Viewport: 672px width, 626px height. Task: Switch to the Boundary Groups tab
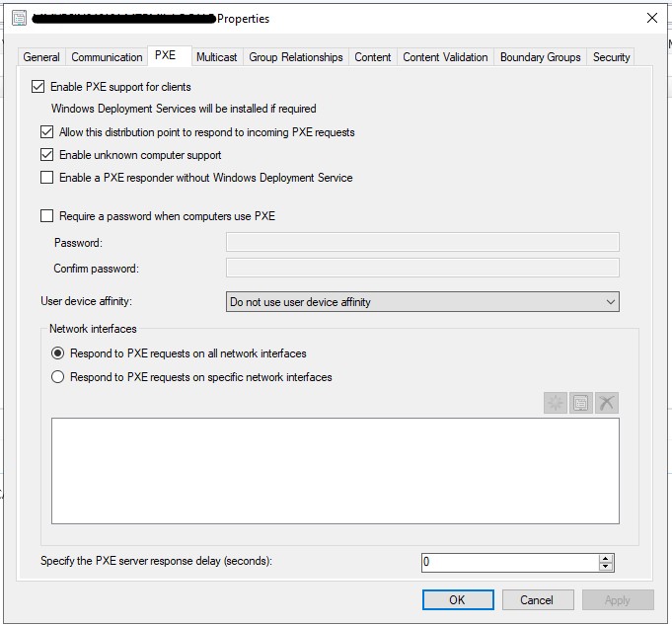point(540,57)
